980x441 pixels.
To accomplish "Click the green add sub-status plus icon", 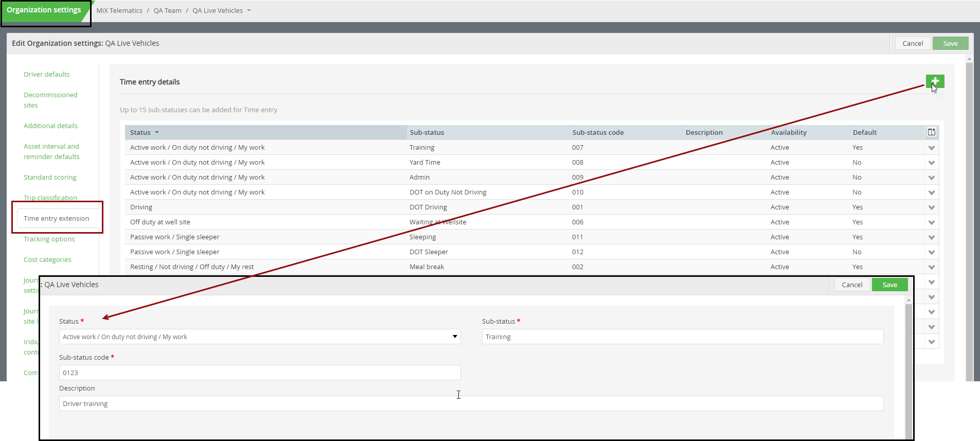I will 935,81.
